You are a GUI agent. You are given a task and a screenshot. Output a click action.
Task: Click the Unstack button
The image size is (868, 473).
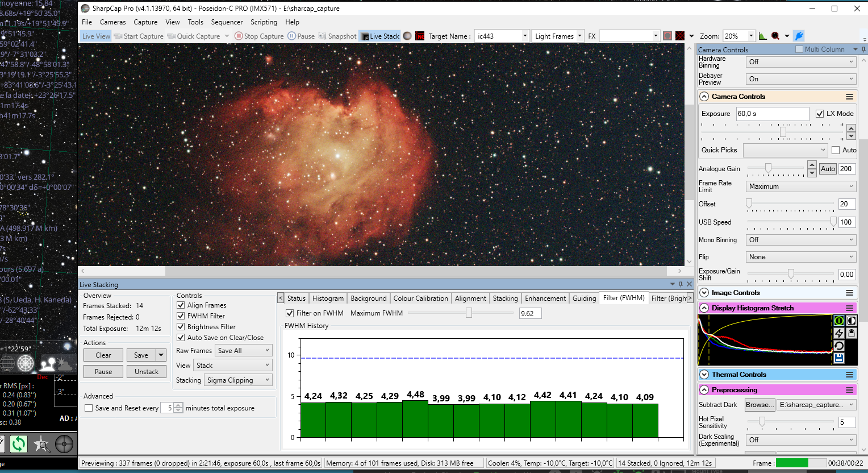click(x=147, y=372)
